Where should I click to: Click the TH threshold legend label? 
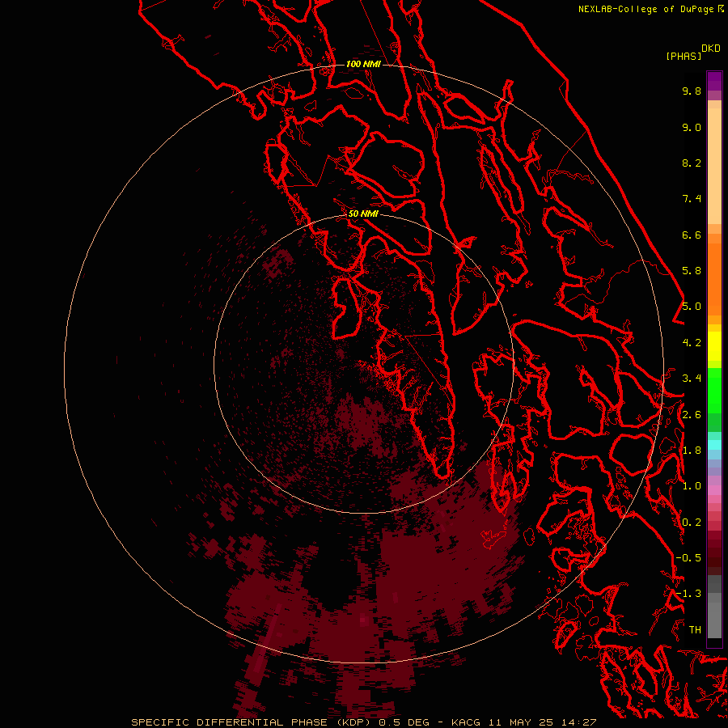coord(695,630)
